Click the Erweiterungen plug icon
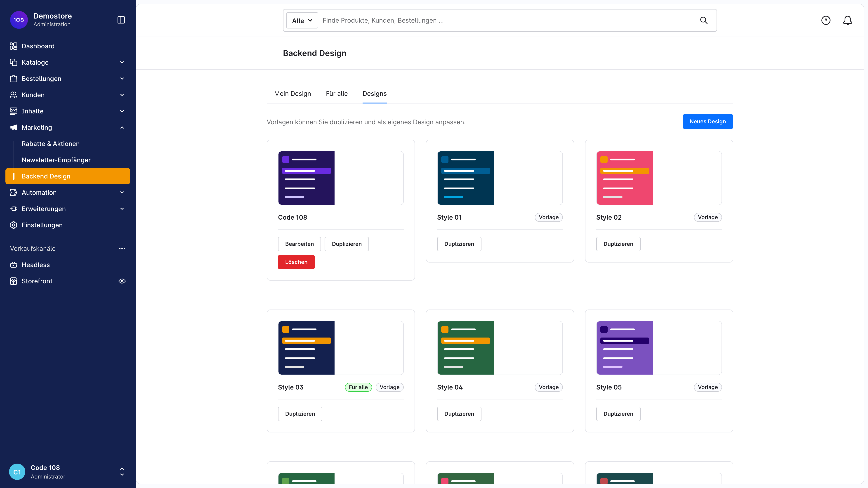Screen dimensions: 868x488 click(14, 209)
